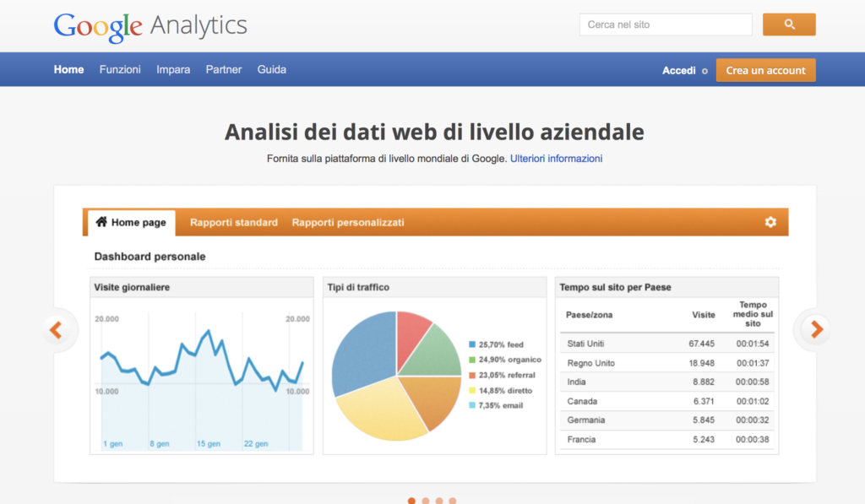Image resolution: width=865 pixels, height=504 pixels.
Task: Switch to the Home page tab
Action: tap(131, 223)
